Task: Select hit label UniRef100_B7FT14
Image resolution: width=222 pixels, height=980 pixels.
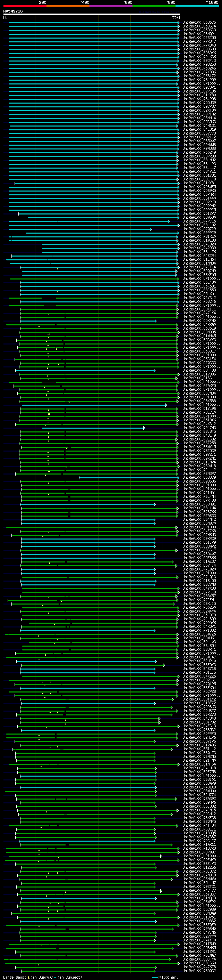Action: pos(199,267)
